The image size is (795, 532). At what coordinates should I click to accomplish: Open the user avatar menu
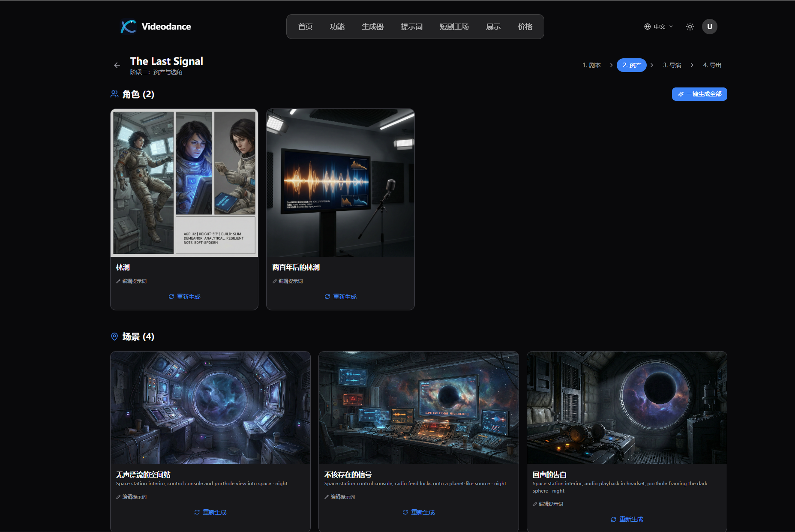[710, 26]
